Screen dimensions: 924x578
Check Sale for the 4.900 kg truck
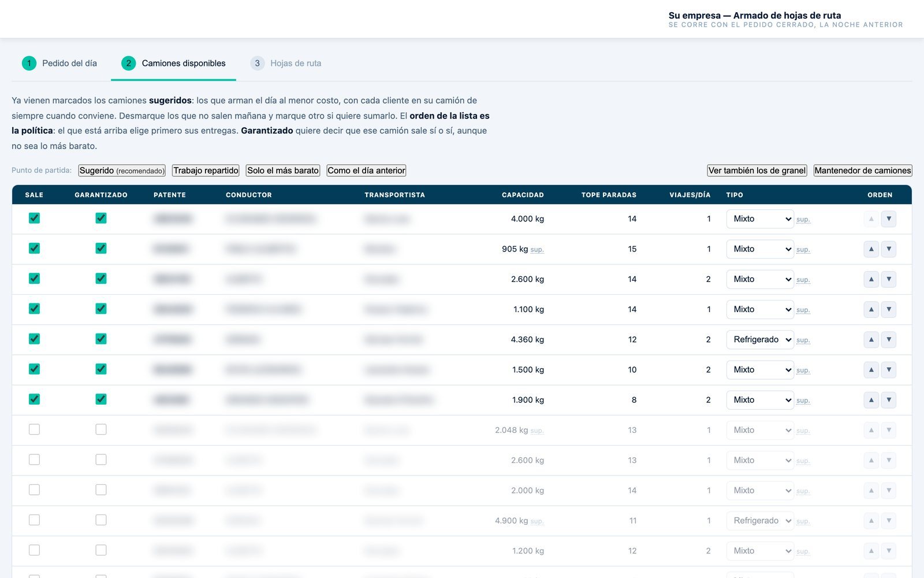(34, 520)
